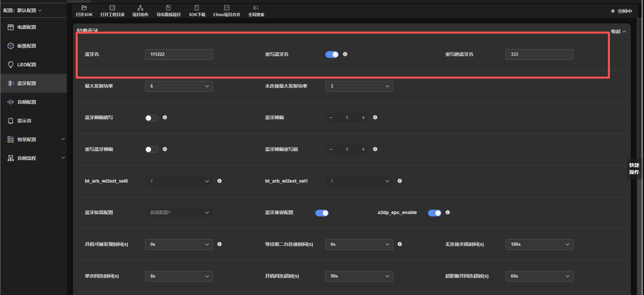The height and width of the screenshot is (295, 644).
Task: Click info icon beside 开机可被发现时间(s)
Action: coord(219,244)
